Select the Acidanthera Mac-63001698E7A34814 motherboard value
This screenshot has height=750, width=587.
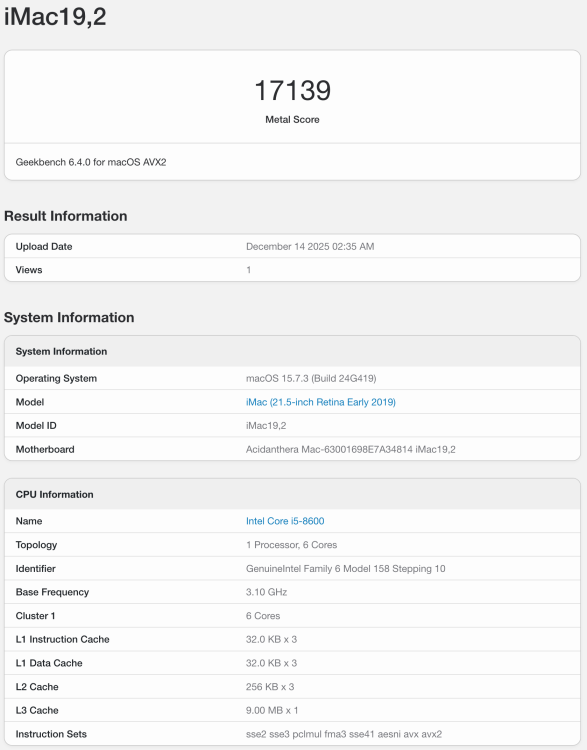351,449
